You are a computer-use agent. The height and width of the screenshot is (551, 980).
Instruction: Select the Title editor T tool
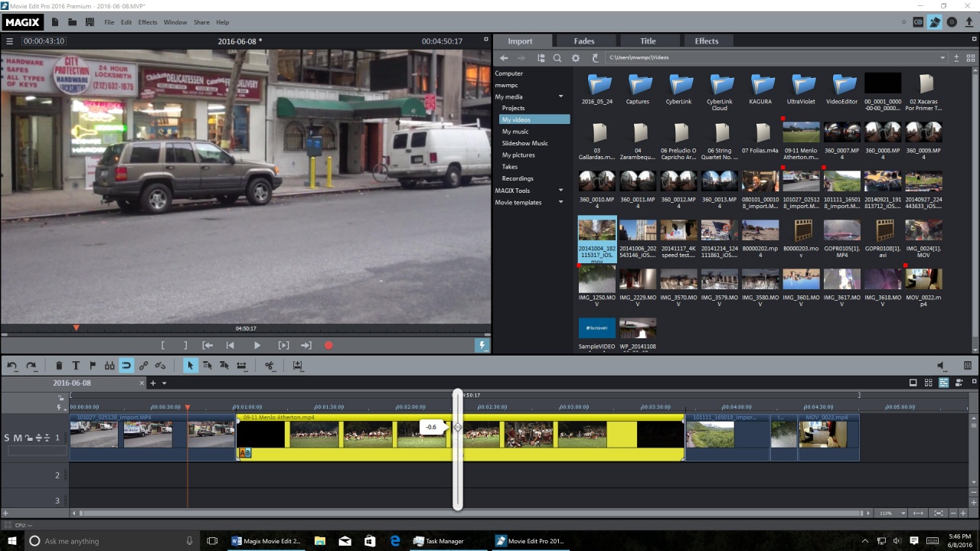(x=76, y=366)
